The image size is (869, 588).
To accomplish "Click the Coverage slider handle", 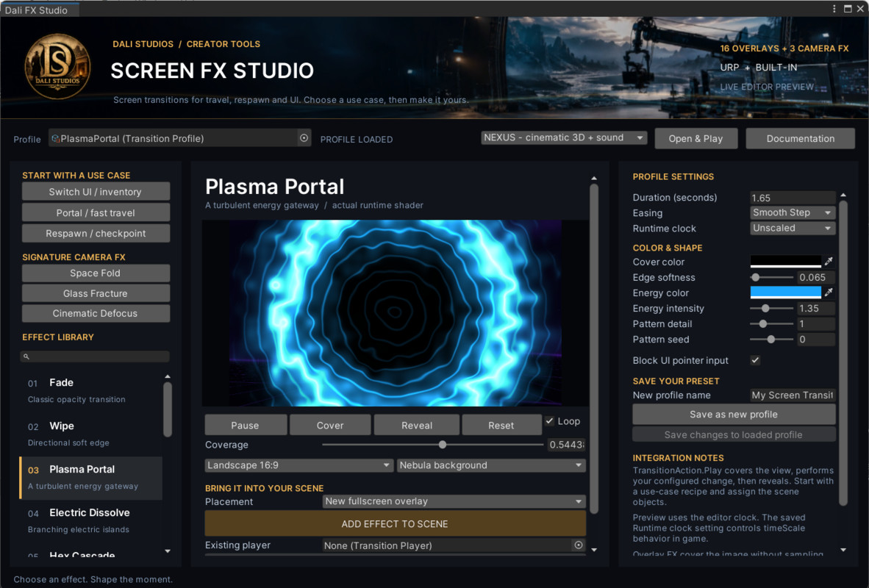I will pos(443,445).
